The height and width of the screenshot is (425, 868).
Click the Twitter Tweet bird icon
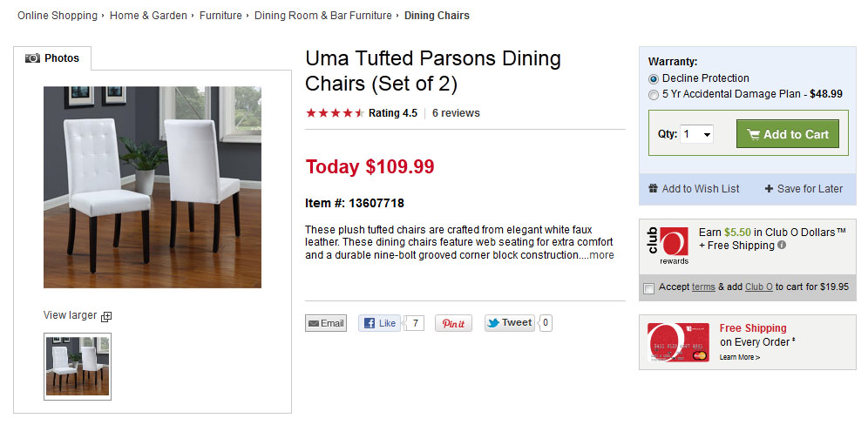pyautogui.click(x=493, y=322)
